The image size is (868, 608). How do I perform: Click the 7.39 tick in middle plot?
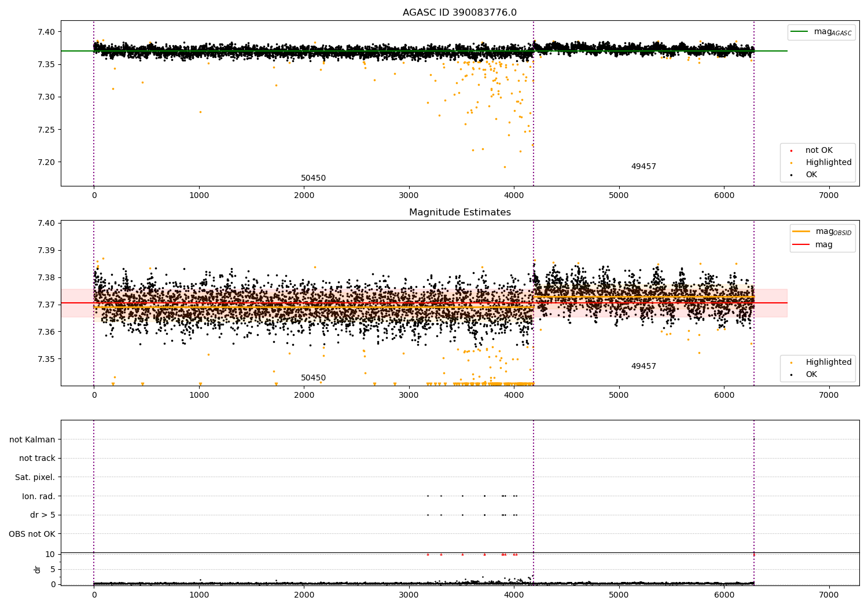(x=46, y=250)
